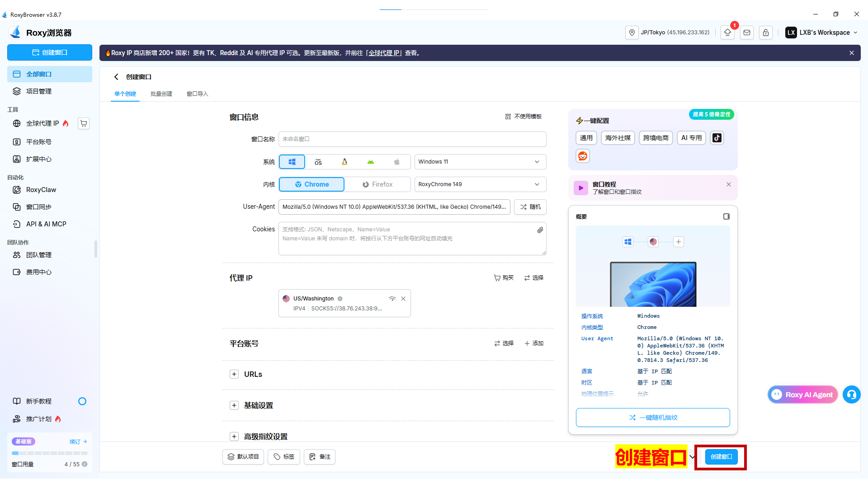Toggle the 新手教程 circle indicator

[82, 401]
